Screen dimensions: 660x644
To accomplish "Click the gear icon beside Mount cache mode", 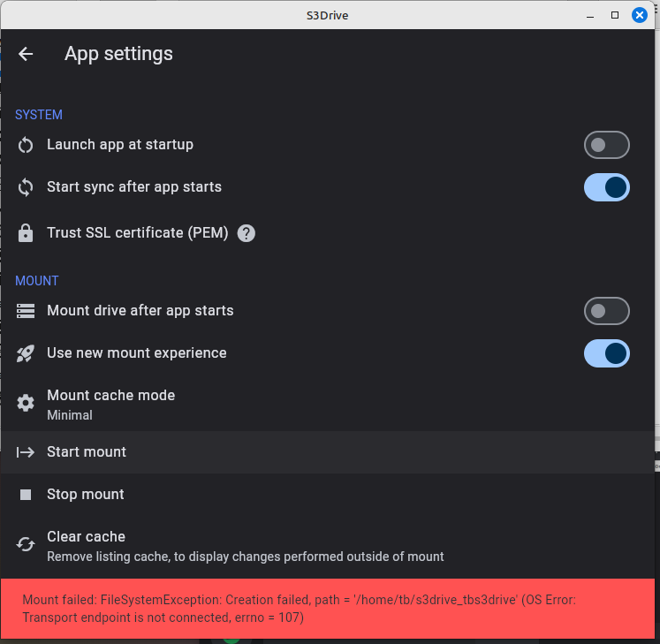I will coord(26,403).
